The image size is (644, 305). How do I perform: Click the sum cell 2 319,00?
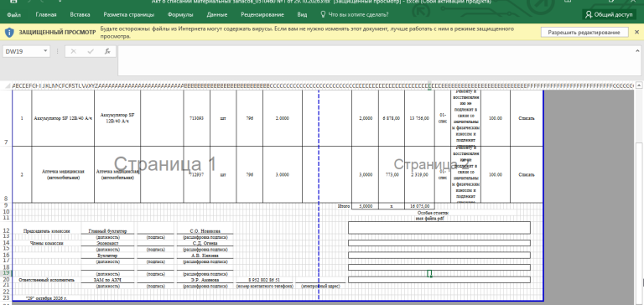pos(419,174)
